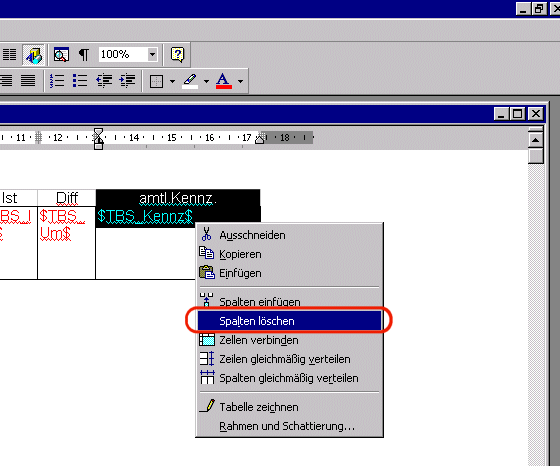Viewport: 560px width, 466px height.
Task: Expand the border style dropdown arrow
Action: point(172,81)
